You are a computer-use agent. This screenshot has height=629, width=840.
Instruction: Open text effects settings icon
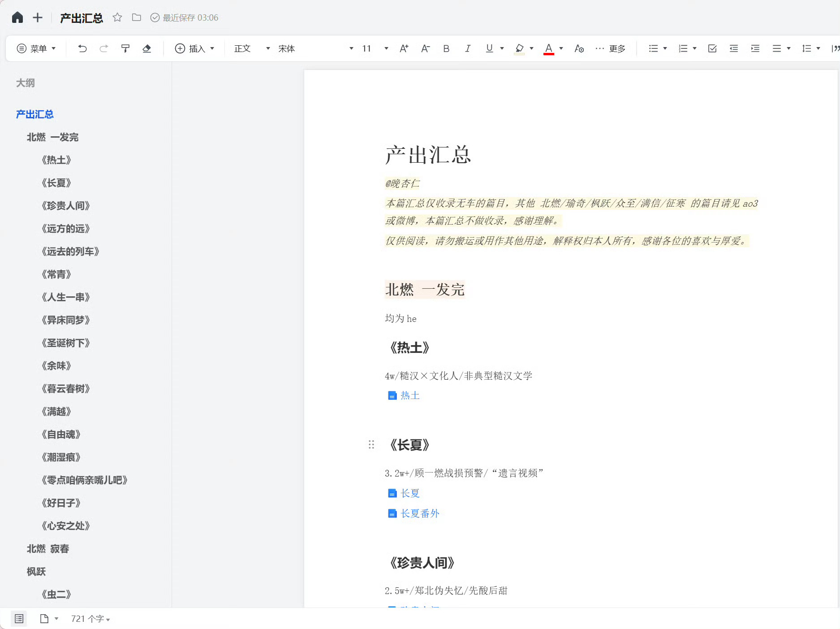[579, 48]
